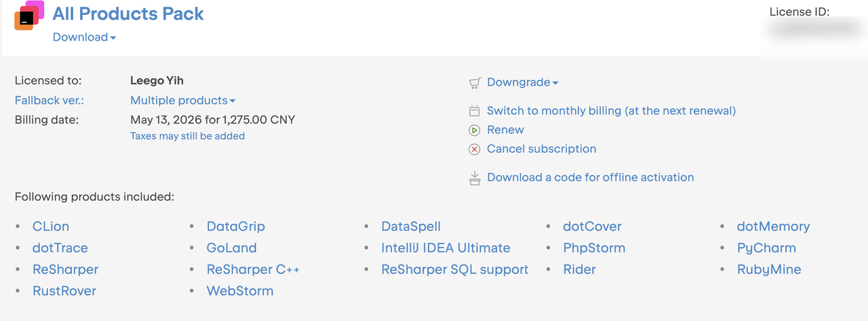Viewport: 868px width, 321px height.
Task: Open the Multiple products fallback dropdown
Action: [182, 100]
